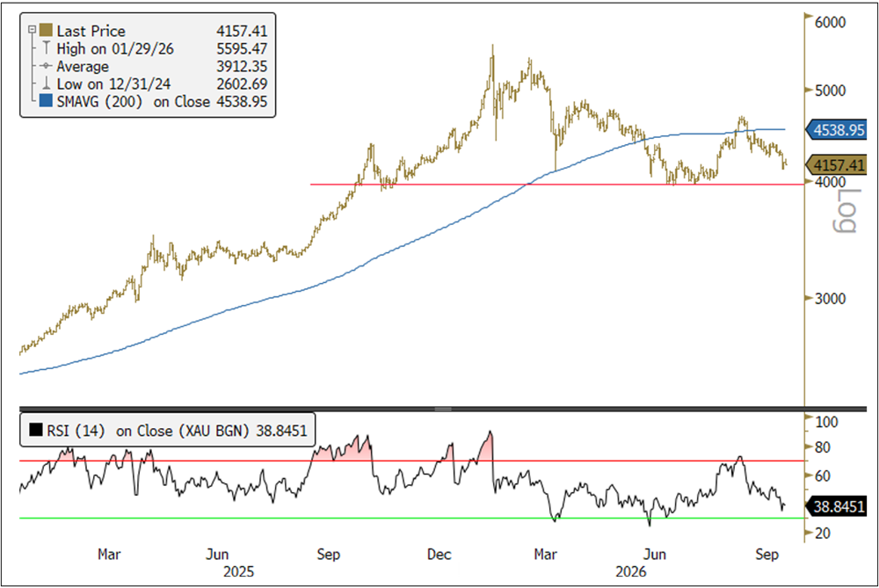879x588 pixels.
Task: Click the gold 4157.41 last price tag
Action: [x=836, y=165]
